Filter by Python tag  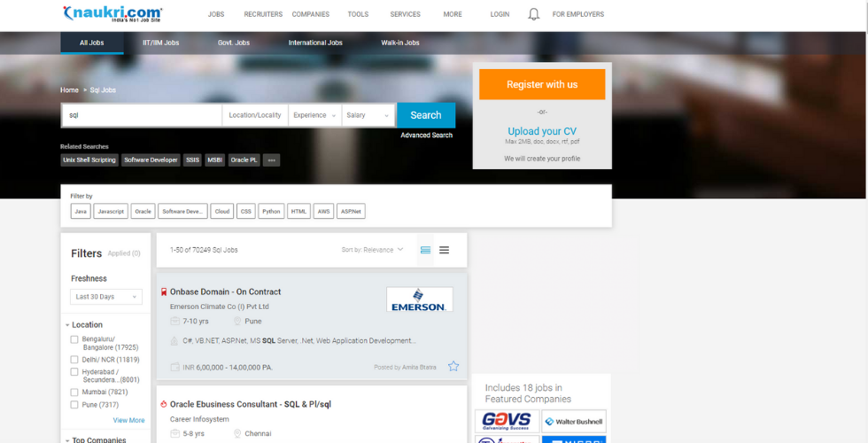click(x=271, y=212)
